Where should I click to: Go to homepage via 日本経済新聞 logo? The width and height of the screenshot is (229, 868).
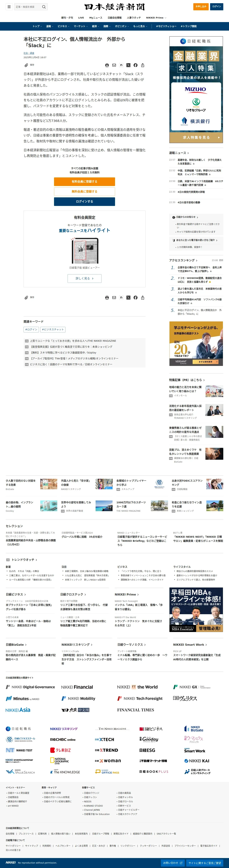(114, 7)
